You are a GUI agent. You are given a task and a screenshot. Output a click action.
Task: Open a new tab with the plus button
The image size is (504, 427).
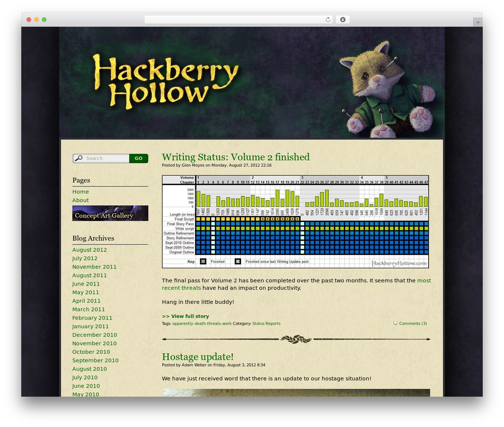coord(478,22)
